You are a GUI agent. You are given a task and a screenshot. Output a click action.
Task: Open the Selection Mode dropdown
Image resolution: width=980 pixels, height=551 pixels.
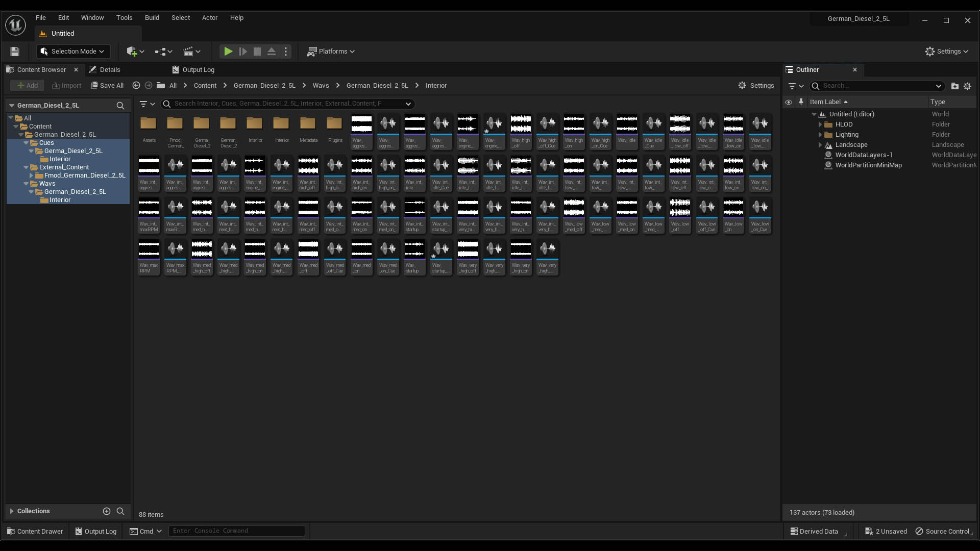point(73,52)
